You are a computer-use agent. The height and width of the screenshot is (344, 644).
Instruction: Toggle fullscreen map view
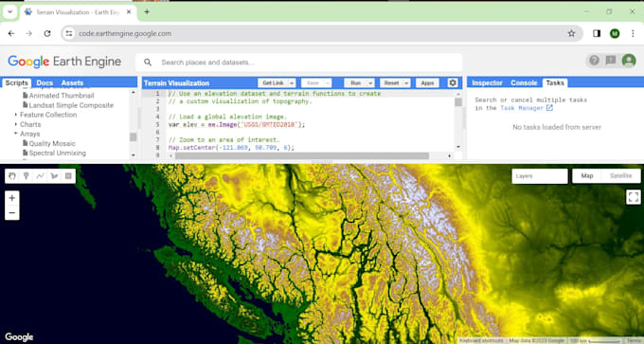pos(633,197)
